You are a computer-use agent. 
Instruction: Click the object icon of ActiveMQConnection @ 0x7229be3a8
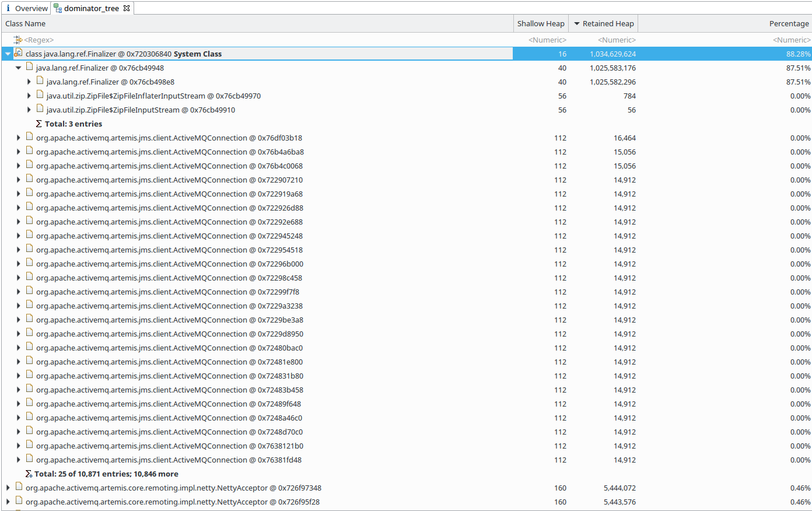click(29, 319)
